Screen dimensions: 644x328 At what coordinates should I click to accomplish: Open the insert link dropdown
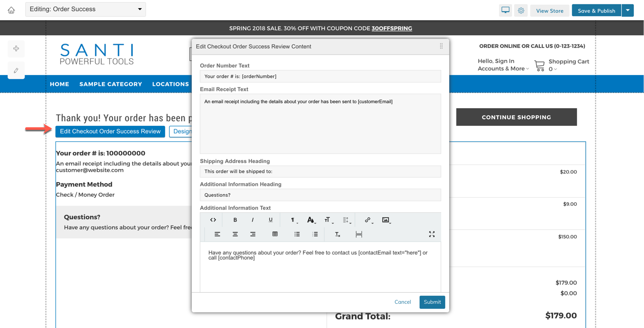click(x=368, y=220)
